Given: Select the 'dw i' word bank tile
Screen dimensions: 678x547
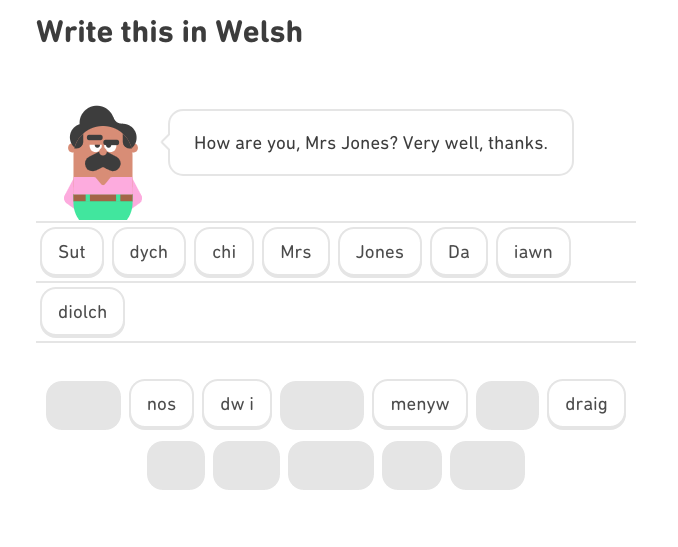Looking at the screenshot, I should pos(237,405).
